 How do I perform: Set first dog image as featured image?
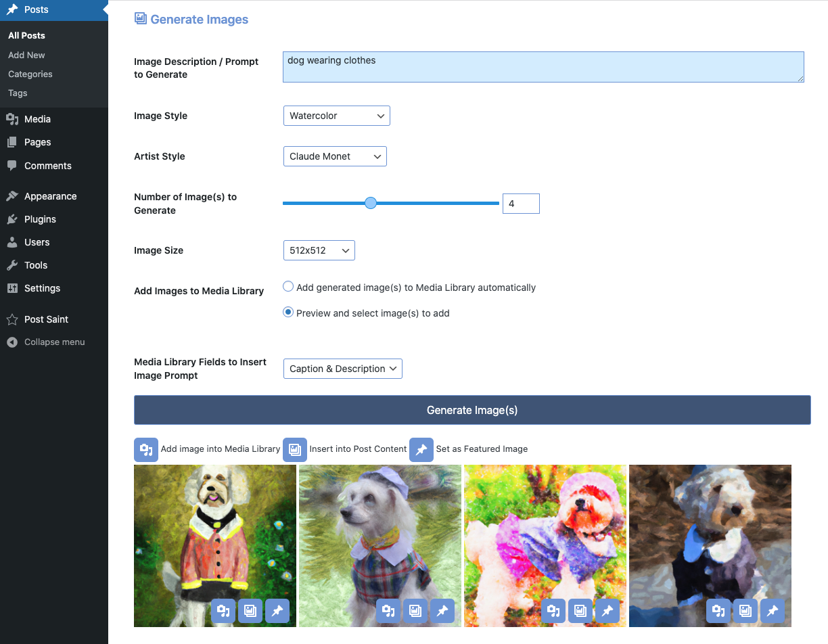pos(277,611)
